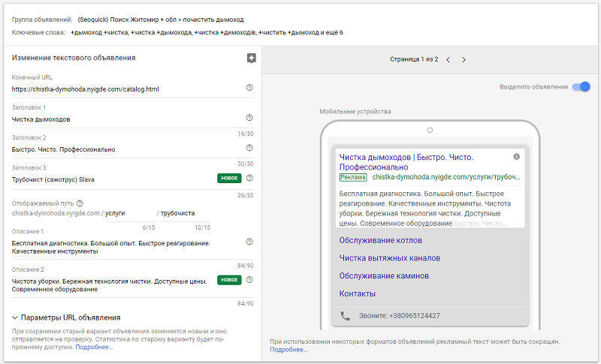Expand Параметры URL объявления section
This screenshot has height=364, width=601.
tap(66, 317)
